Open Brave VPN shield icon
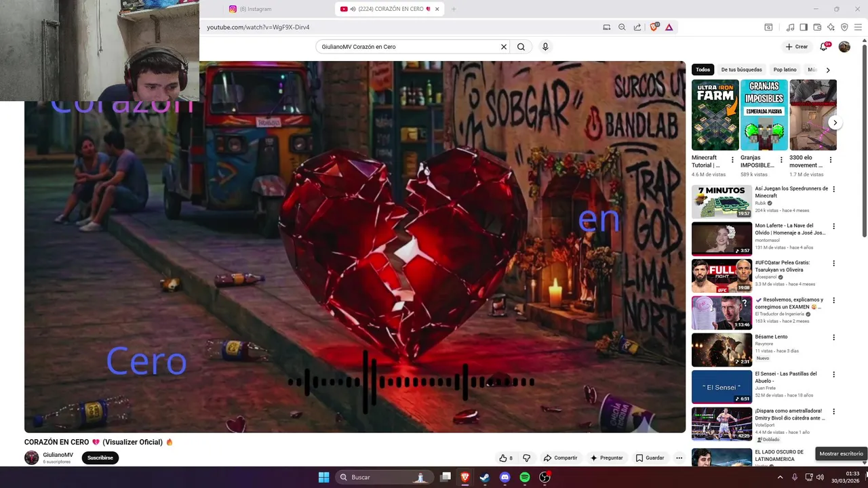 tap(844, 27)
